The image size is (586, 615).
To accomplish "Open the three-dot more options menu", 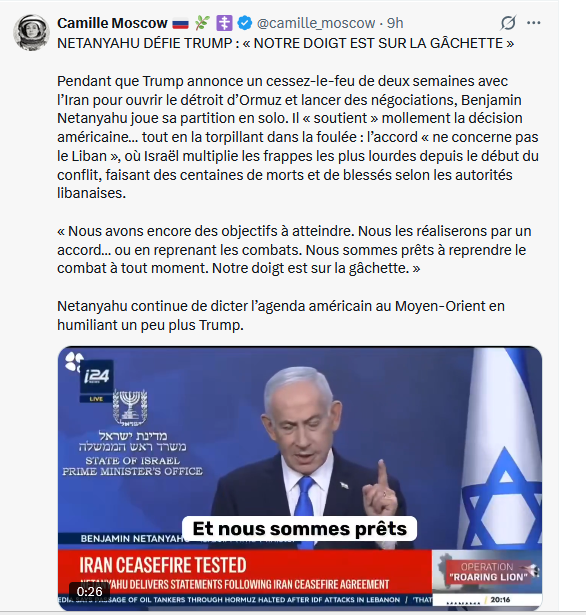I will point(533,23).
